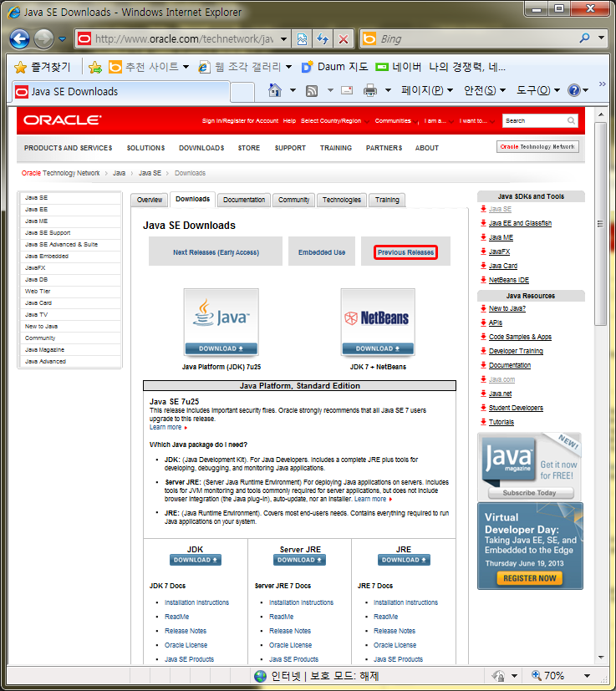The height and width of the screenshot is (691, 616).
Task: Stop loading with the red X icon
Action: point(343,38)
